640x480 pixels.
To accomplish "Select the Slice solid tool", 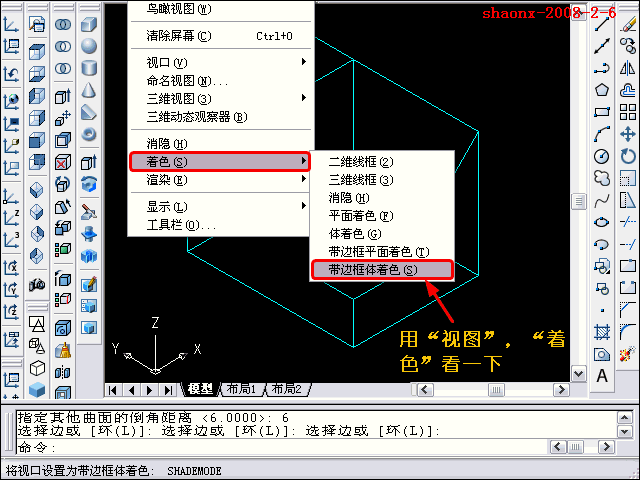I will [89, 212].
